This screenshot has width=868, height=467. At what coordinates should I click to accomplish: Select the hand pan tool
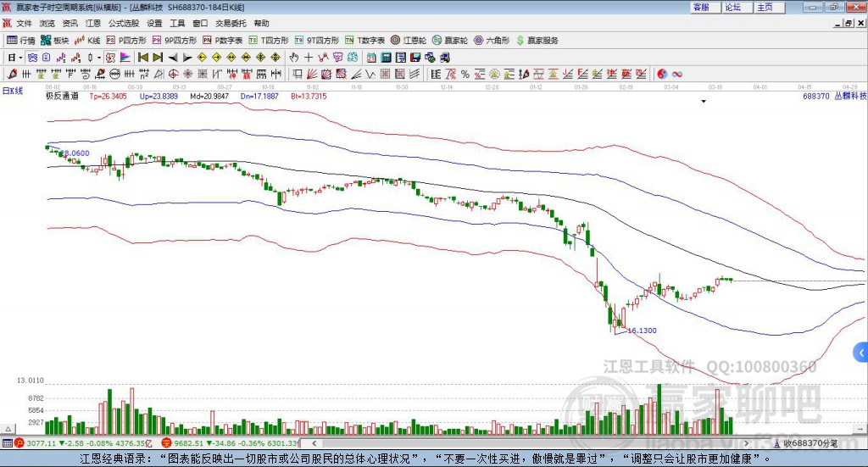294,58
